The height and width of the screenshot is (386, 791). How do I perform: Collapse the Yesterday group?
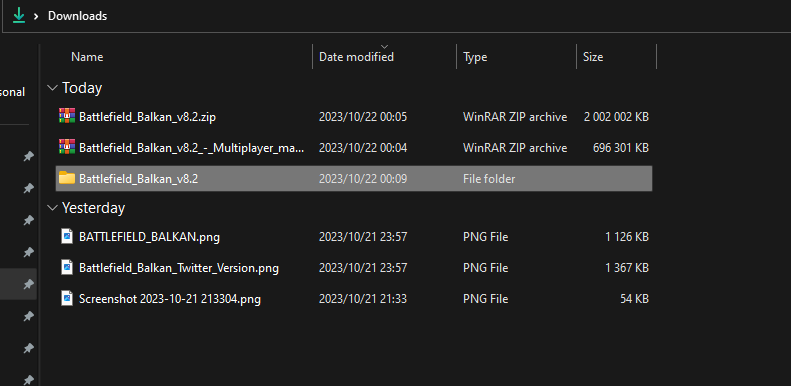pyautogui.click(x=52, y=207)
